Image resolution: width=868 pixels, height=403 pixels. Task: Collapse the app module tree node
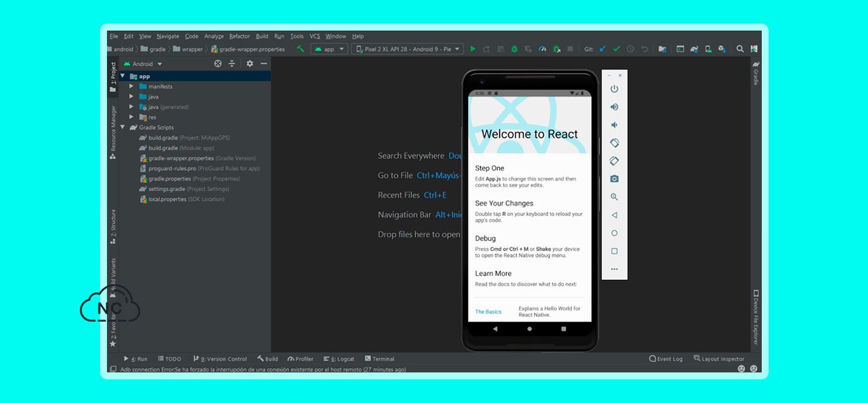pos(123,76)
